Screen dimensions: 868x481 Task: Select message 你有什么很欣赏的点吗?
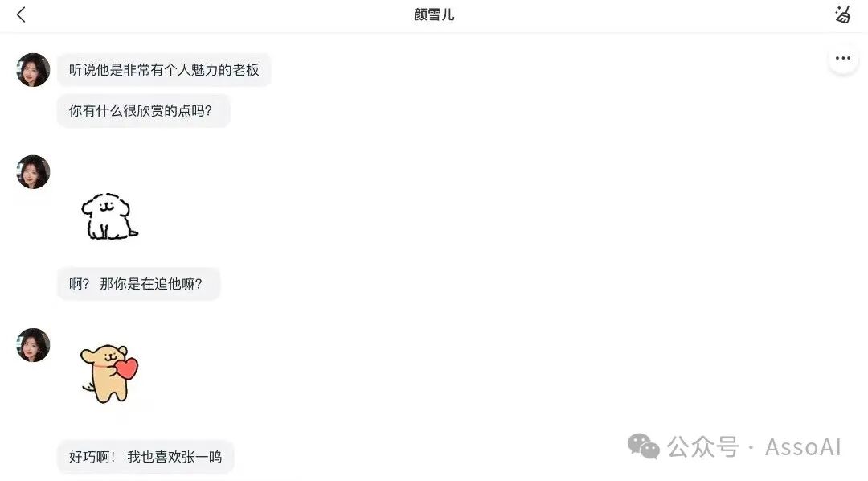pos(143,111)
